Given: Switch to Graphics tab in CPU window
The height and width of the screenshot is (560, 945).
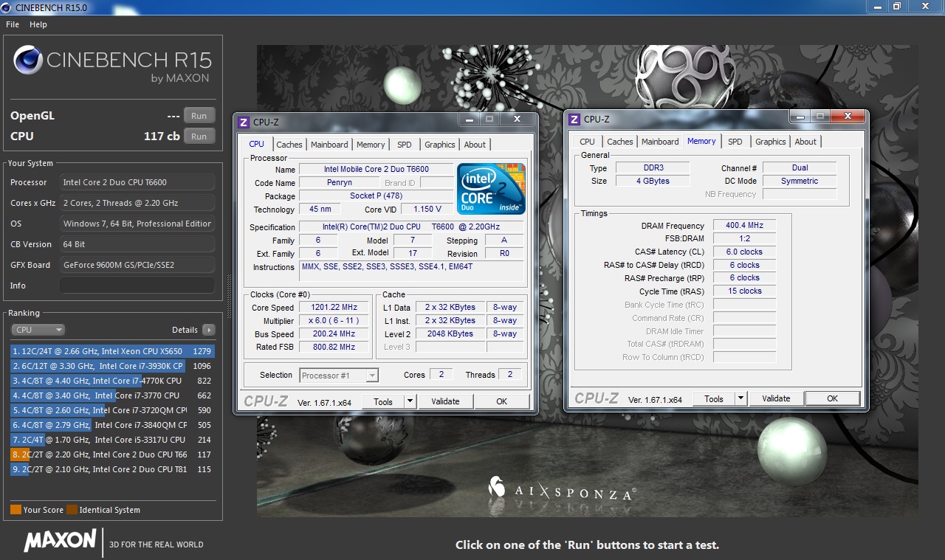Looking at the screenshot, I should tap(440, 145).
